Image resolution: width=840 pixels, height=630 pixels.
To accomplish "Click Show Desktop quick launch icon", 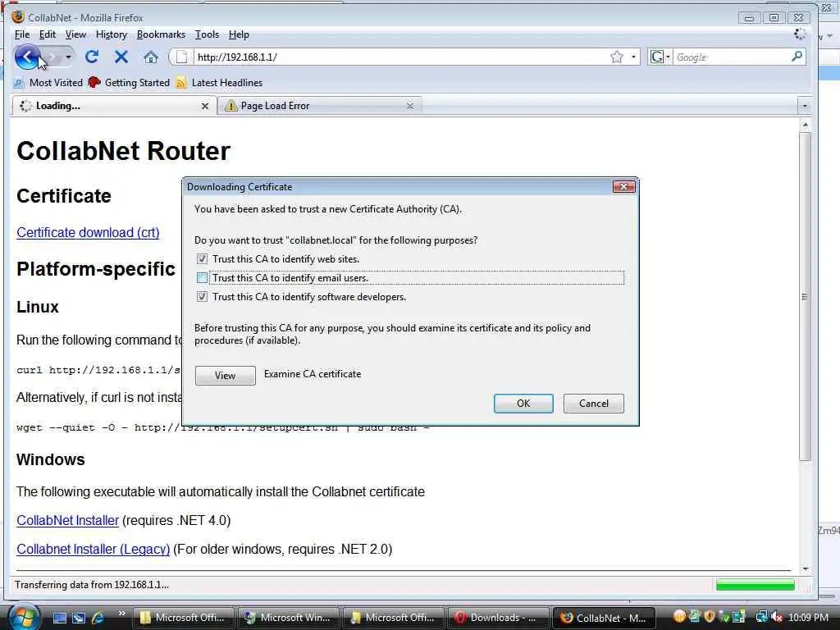I will coord(59,618).
